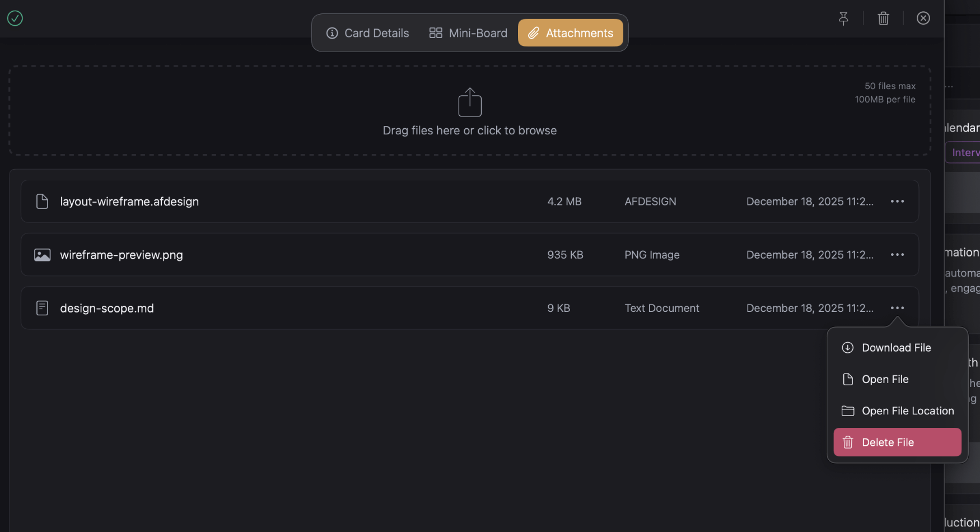
Task: Click the file icon beside layout-wireframe.afdesign
Action: click(42, 201)
